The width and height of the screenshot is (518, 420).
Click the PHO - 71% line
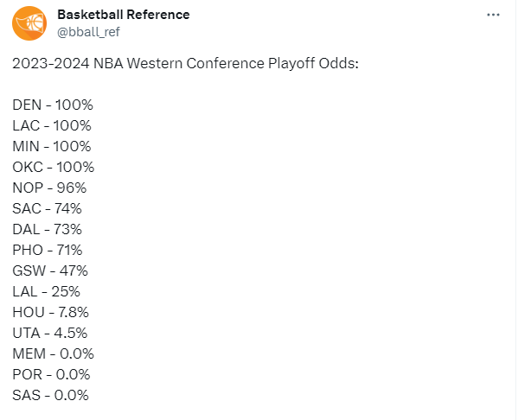click(x=48, y=250)
